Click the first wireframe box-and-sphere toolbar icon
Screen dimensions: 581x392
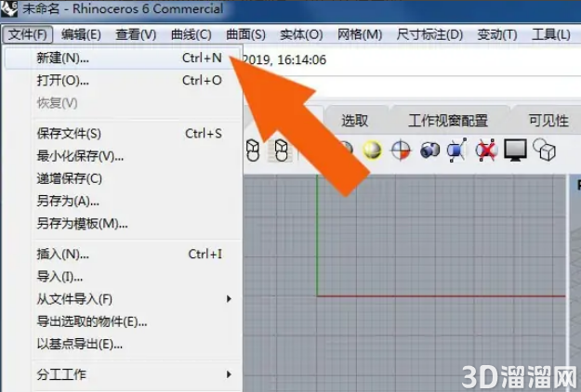[253, 150]
